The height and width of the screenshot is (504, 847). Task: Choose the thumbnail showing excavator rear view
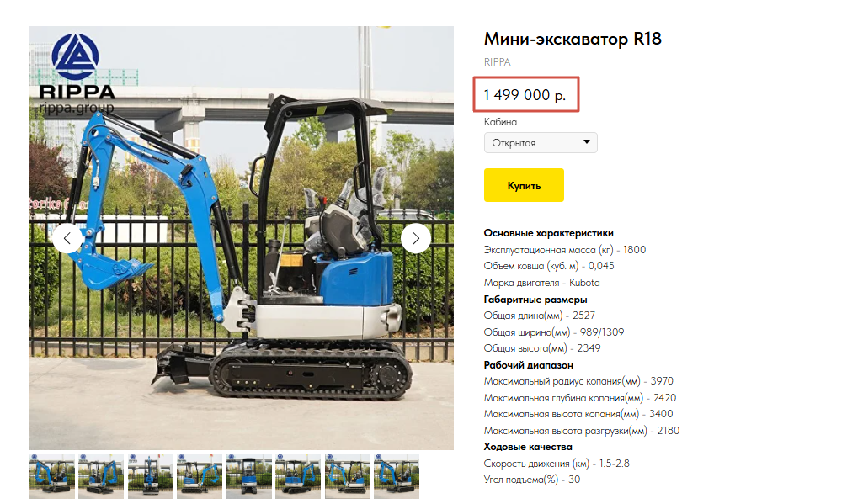click(248, 476)
